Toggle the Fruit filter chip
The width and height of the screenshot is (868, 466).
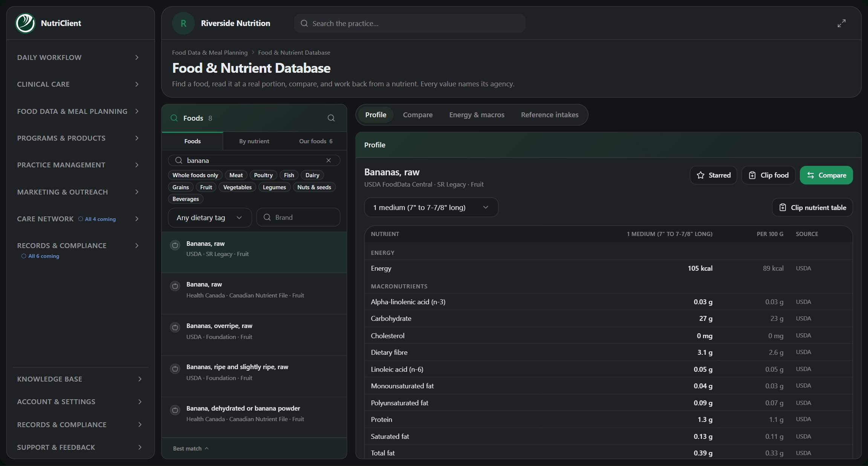click(x=206, y=187)
